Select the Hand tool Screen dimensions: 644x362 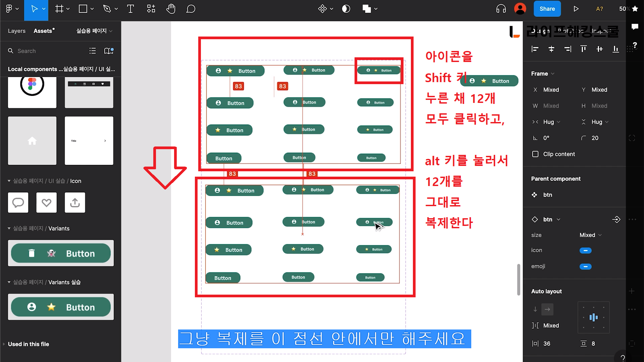[171, 9]
